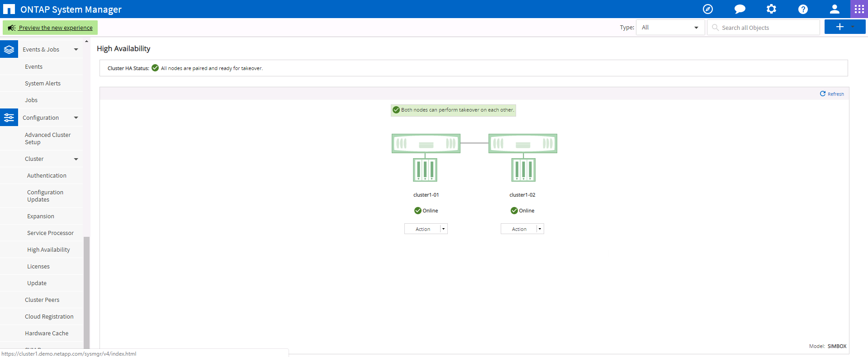Open the dropdown arrow beside the plus button
Screen dimensions: 868x357
click(x=853, y=27)
